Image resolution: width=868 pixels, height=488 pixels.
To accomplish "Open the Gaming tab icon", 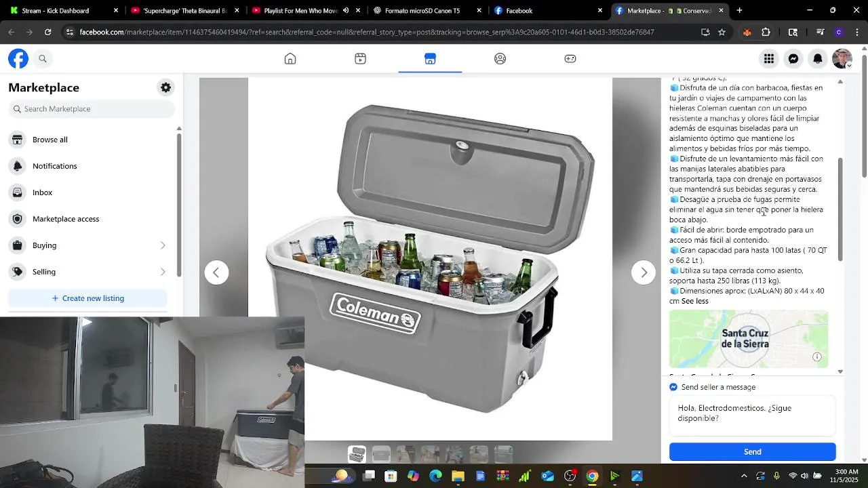I will (570, 59).
